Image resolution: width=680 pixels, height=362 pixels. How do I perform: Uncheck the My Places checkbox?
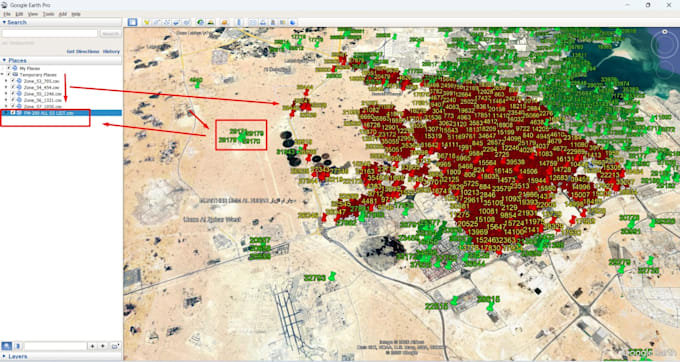[x=8, y=68]
